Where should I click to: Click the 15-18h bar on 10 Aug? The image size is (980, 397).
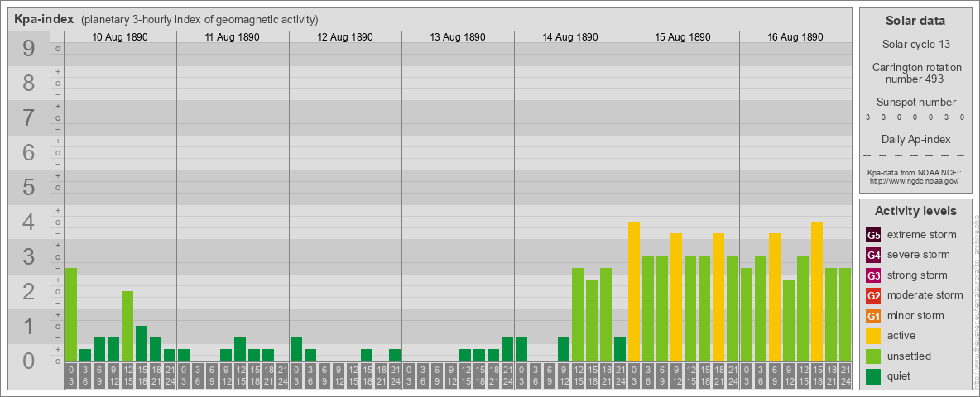coord(142,343)
